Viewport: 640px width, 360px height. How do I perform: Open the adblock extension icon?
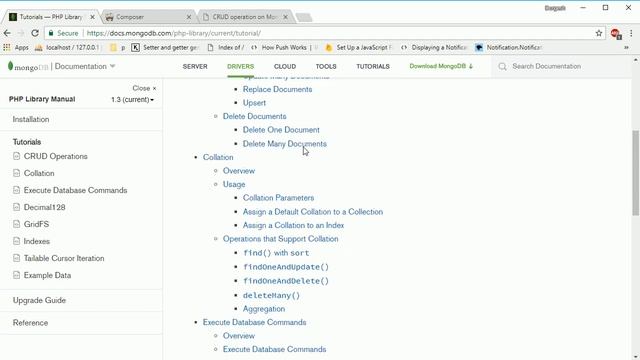pyautogui.click(x=616, y=34)
